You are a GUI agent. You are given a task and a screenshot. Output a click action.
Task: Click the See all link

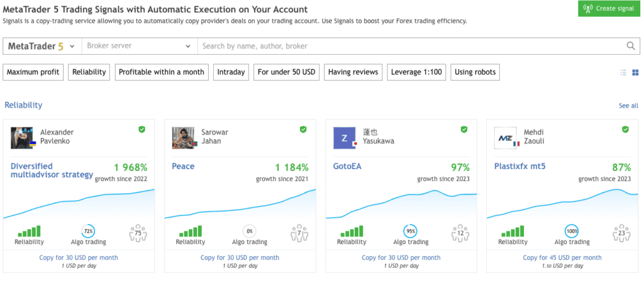pyautogui.click(x=628, y=106)
